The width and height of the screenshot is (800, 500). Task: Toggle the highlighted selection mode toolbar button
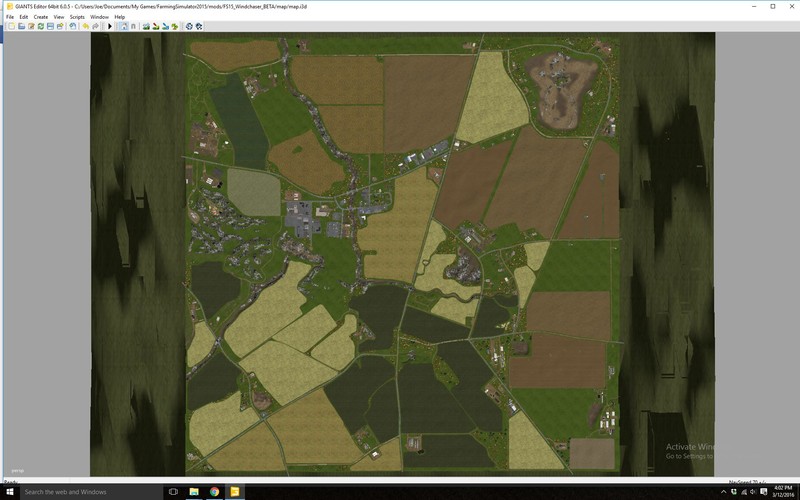[x=123, y=26]
